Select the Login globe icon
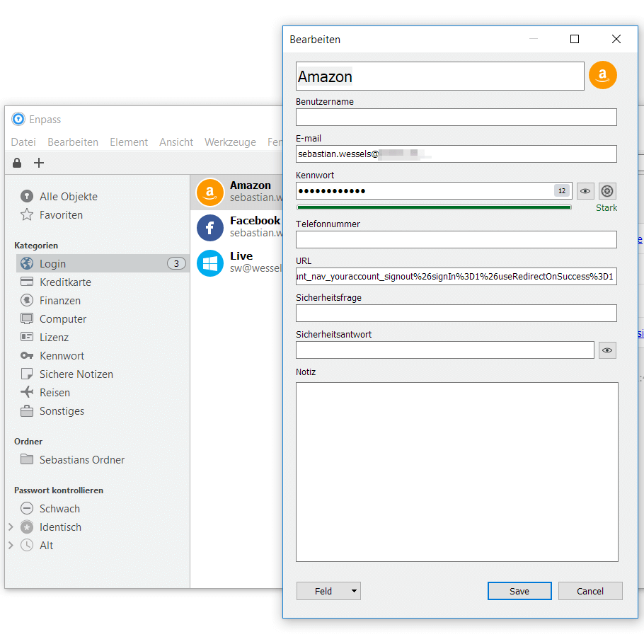This screenshot has height=644, width=644. 27,263
